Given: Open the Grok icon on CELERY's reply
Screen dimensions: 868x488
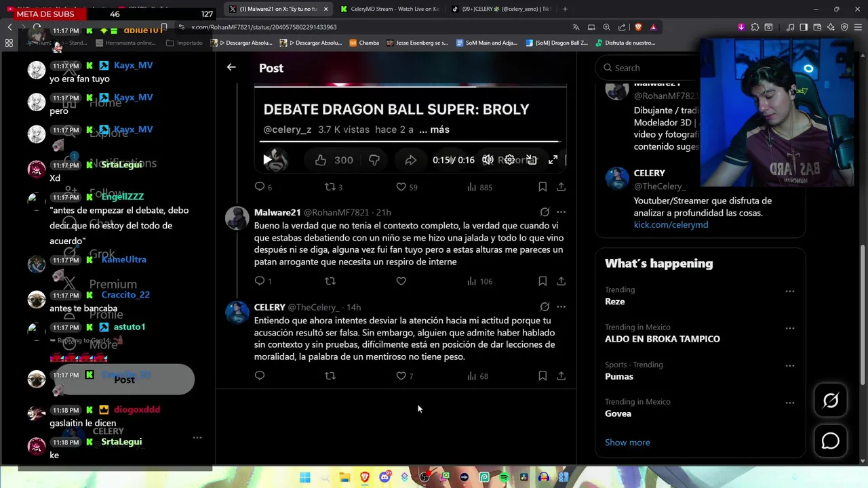Looking at the screenshot, I should click(545, 306).
